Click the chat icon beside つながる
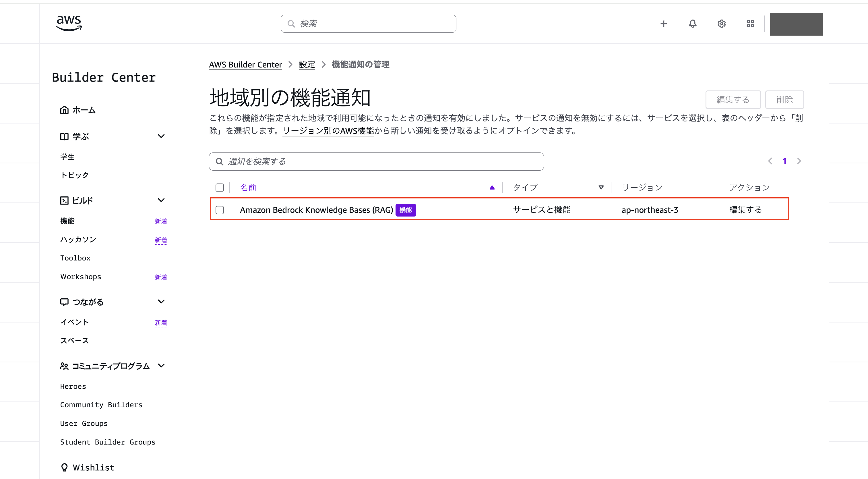 (x=64, y=302)
